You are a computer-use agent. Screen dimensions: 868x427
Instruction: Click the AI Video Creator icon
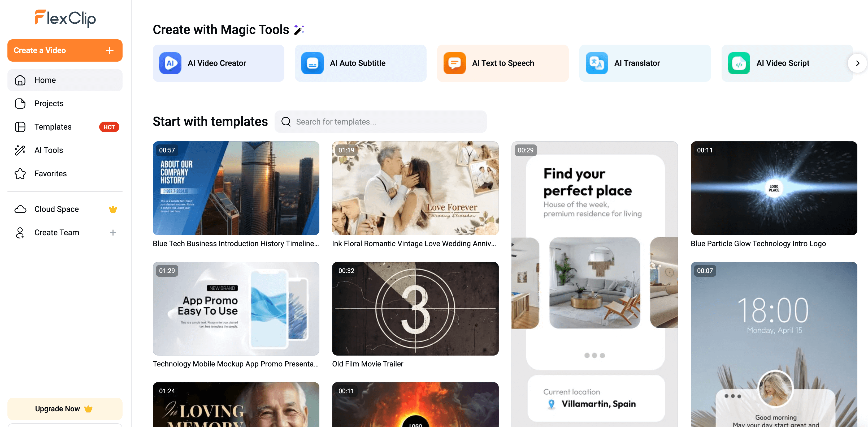click(x=171, y=63)
